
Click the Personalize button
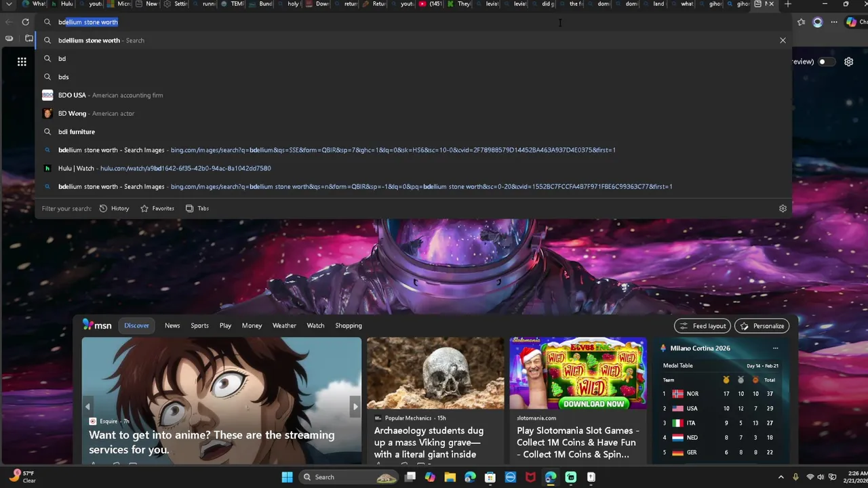tap(762, 326)
